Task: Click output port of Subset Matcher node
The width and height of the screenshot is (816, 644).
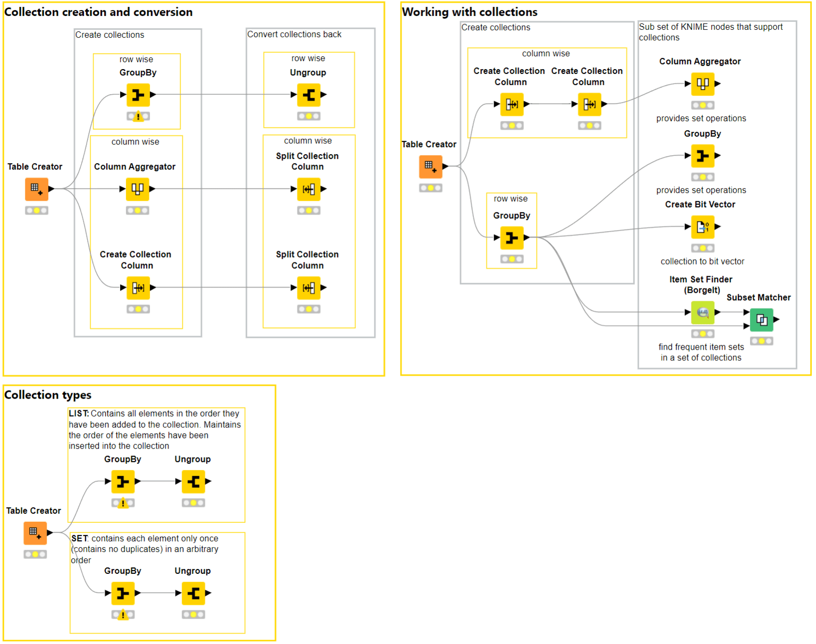Action: click(x=777, y=319)
